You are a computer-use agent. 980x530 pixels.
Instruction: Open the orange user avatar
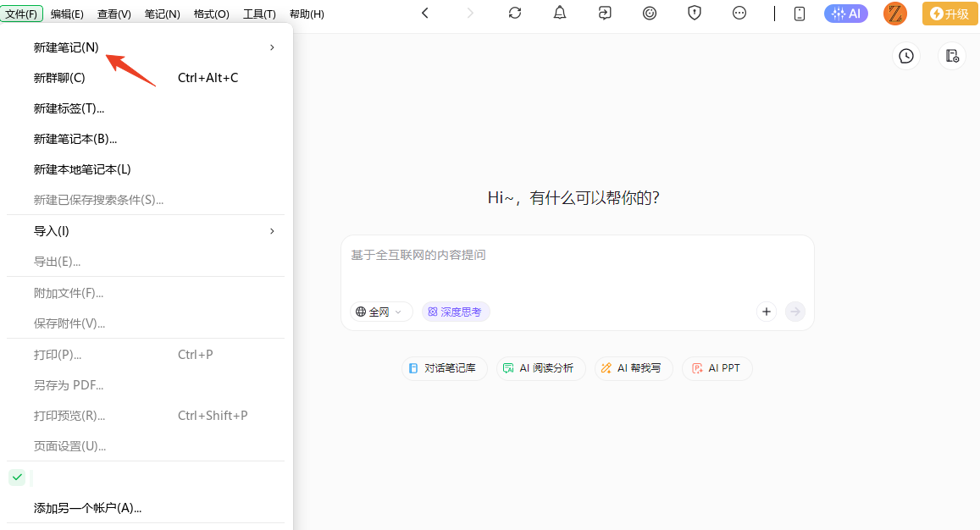pyautogui.click(x=895, y=14)
